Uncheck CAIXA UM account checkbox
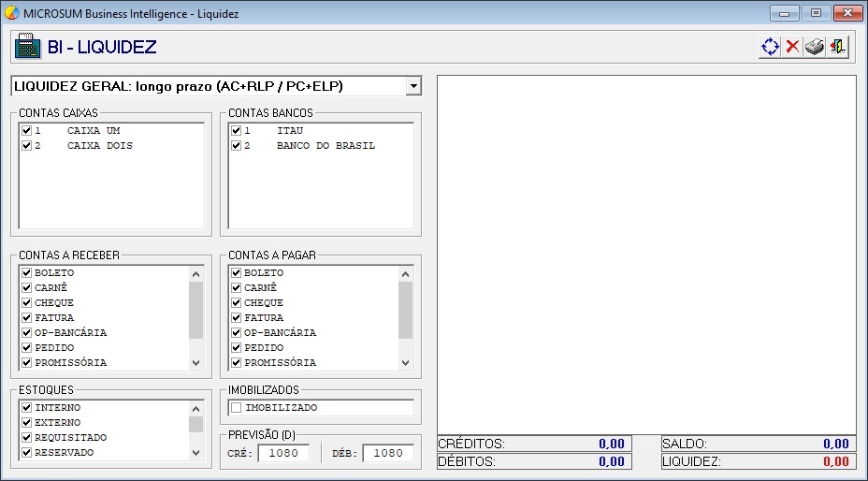Image resolution: width=868 pixels, height=481 pixels. pos(27,131)
